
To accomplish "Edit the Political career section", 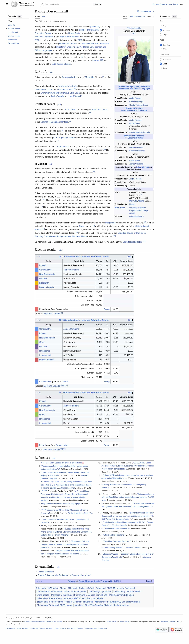I will 59,105.
